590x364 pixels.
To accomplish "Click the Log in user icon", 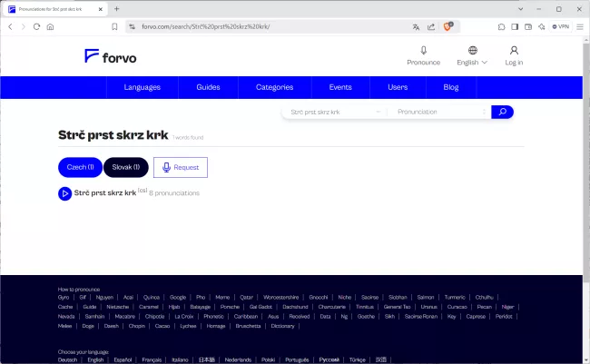I will 514,51.
